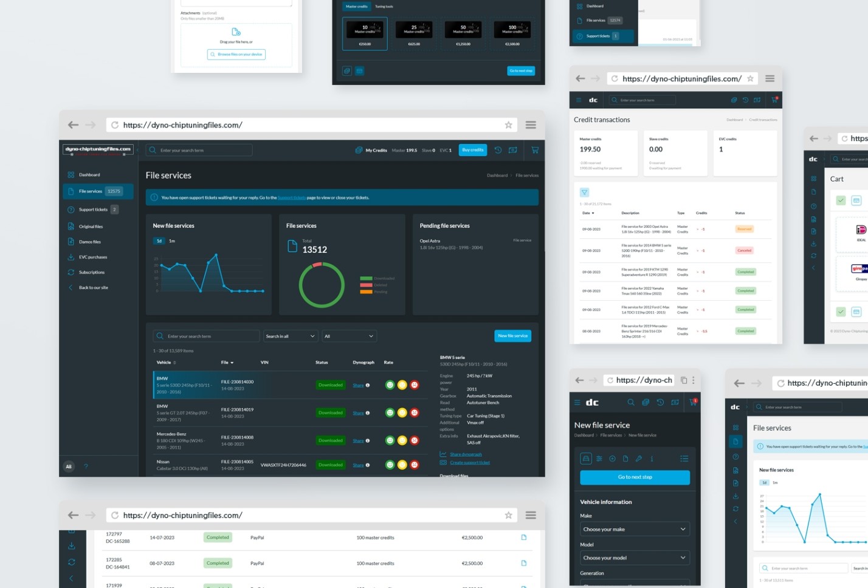Open the filter funnel in Credit transactions
This screenshot has width=868, height=588.
pyautogui.click(x=584, y=193)
